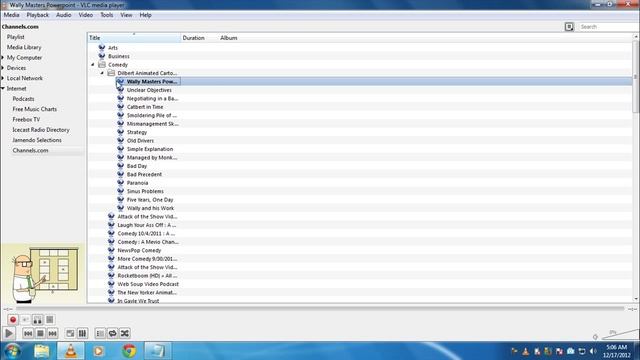This screenshot has height=360, width=640.
Task: Open Jamendo Selections source
Action: pos(37,140)
